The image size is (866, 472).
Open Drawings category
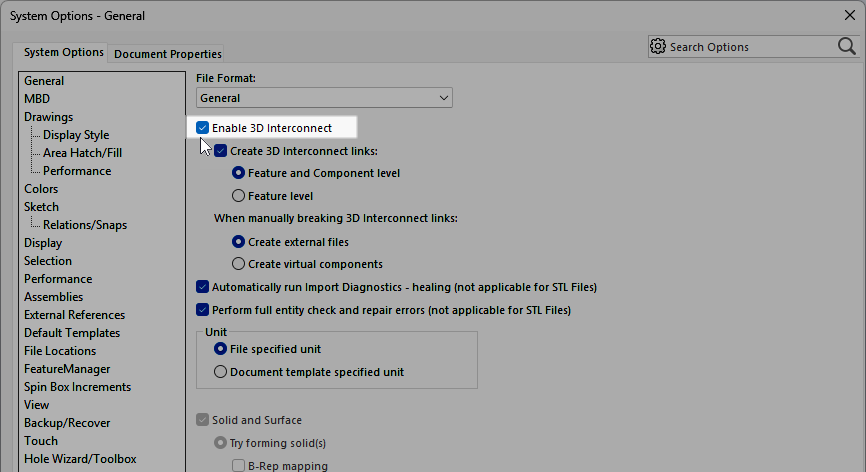coord(48,117)
